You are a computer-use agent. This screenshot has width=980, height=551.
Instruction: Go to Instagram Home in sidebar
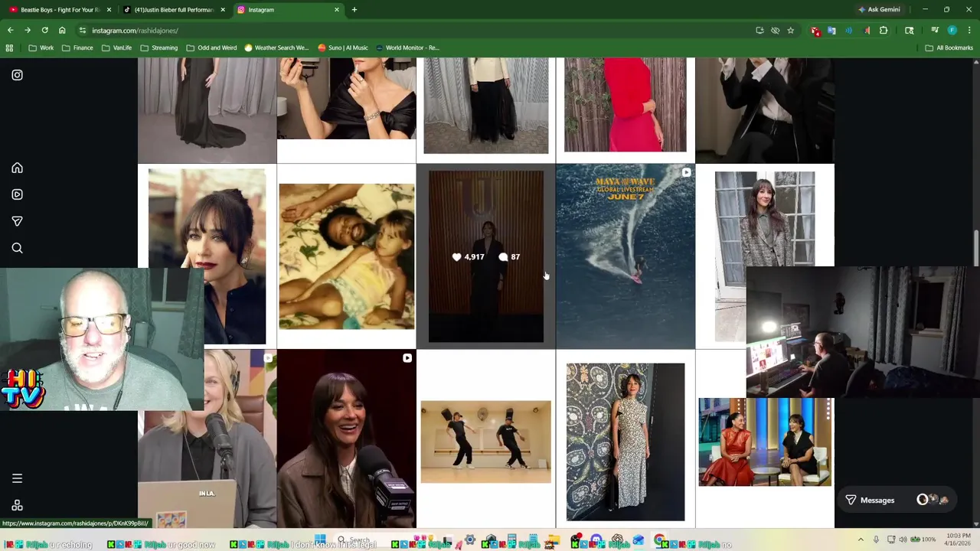(17, 168)
